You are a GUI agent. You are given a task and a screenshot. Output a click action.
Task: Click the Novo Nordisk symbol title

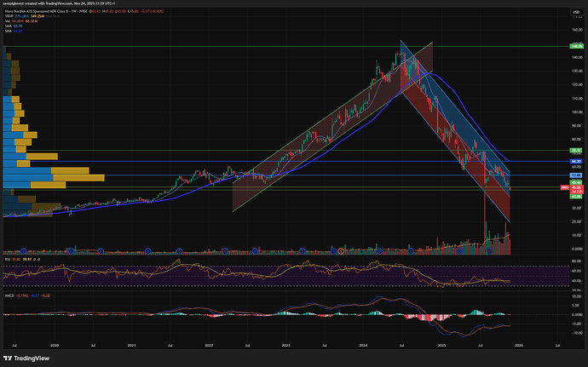[51, 10]
